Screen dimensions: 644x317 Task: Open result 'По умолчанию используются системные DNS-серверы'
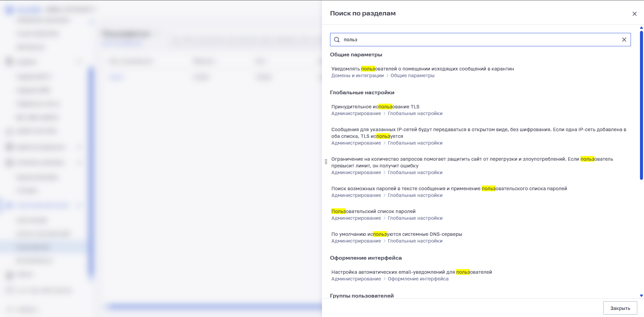(x=396, y=234)
